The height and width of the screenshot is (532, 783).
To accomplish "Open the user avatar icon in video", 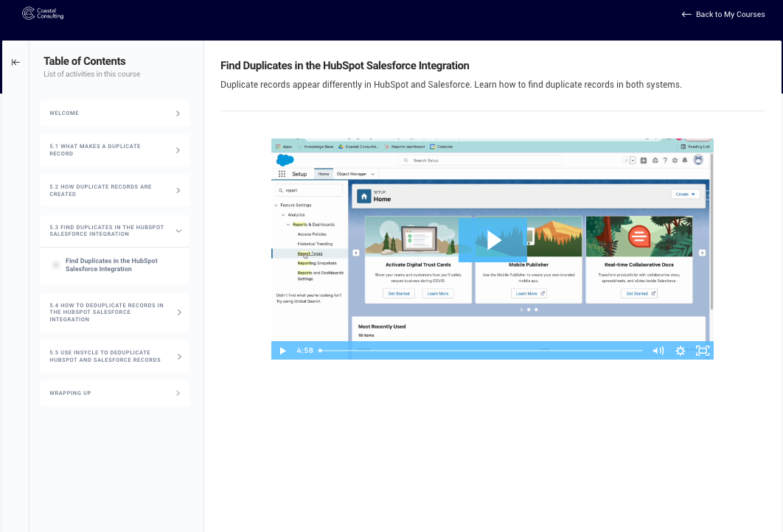I will pos(698,160).
